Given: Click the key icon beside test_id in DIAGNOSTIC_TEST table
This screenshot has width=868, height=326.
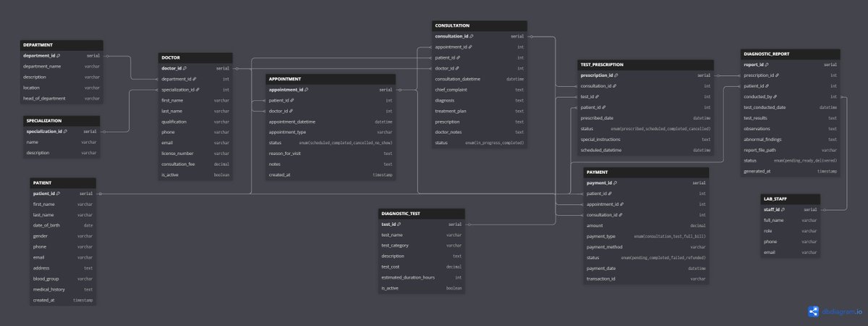Looking at the screenshot, I should [x=399, y=224].
